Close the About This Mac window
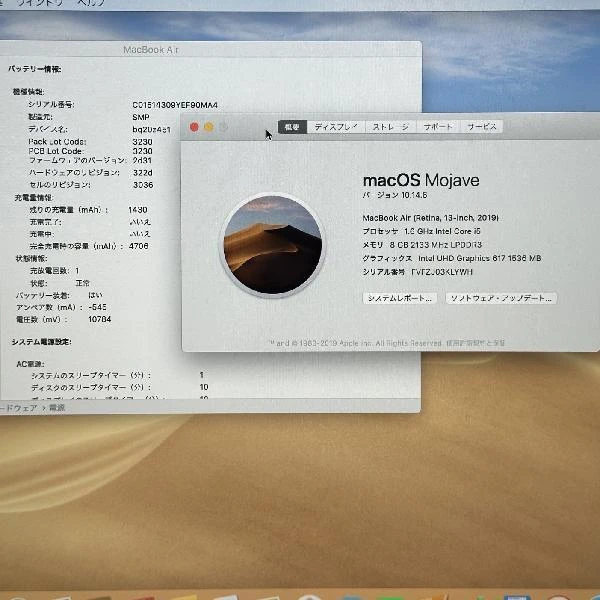 tap(194, 127)
